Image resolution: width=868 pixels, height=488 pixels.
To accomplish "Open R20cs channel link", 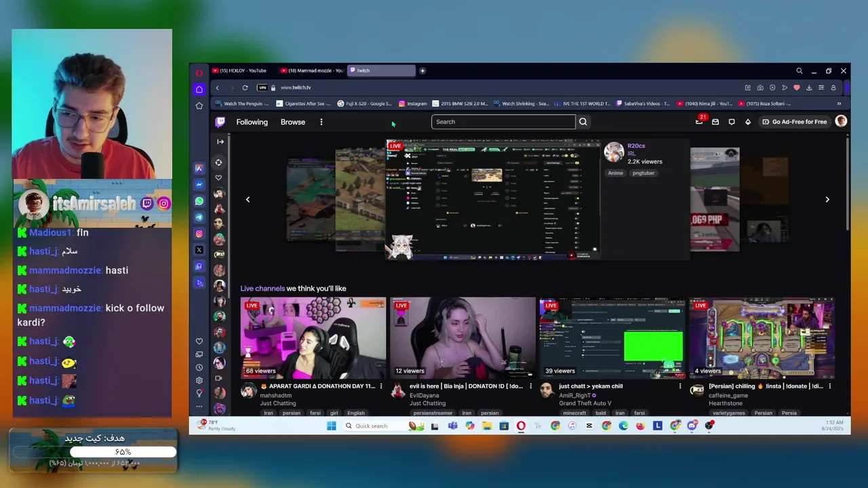I will [636, 146].
